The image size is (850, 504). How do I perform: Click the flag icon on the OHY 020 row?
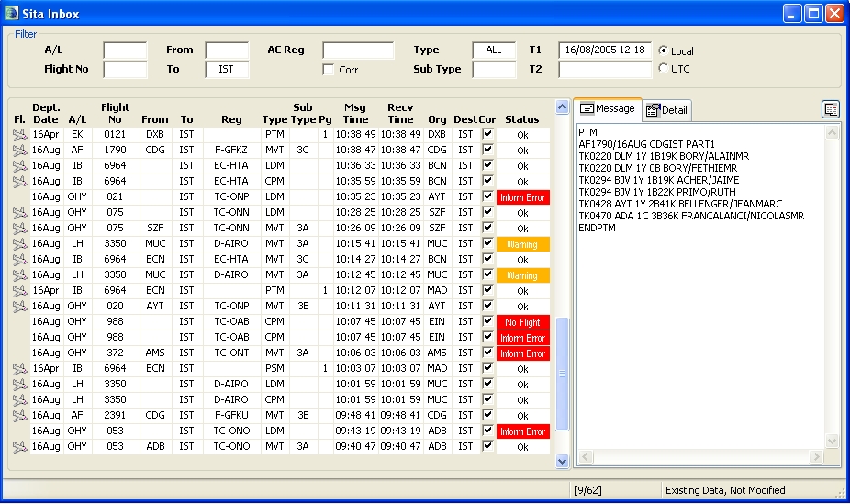pos(18,307)
